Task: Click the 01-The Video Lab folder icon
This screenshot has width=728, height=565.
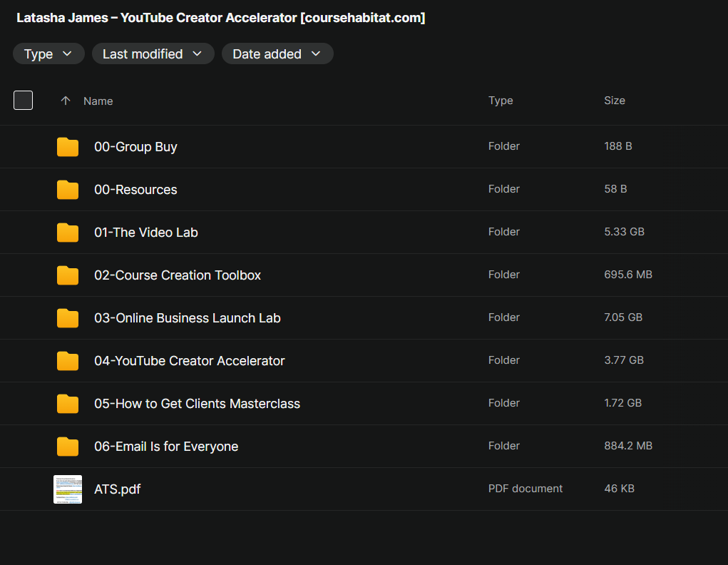Action: 68,233
